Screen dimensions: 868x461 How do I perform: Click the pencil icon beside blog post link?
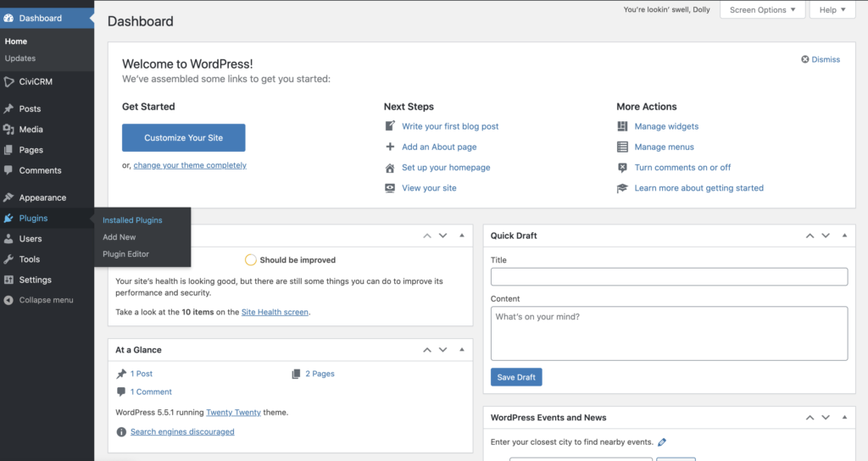tap(390, 126)
